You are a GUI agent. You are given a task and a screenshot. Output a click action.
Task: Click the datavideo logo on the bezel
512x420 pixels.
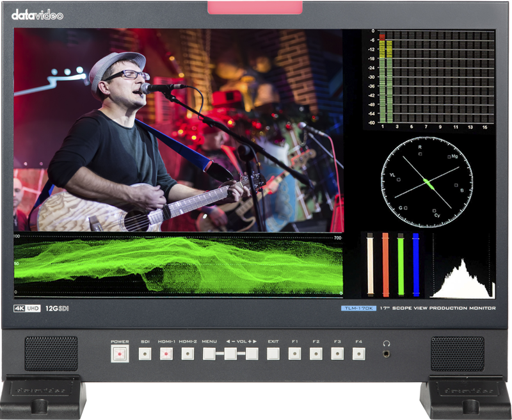click(x=37, y=15)
